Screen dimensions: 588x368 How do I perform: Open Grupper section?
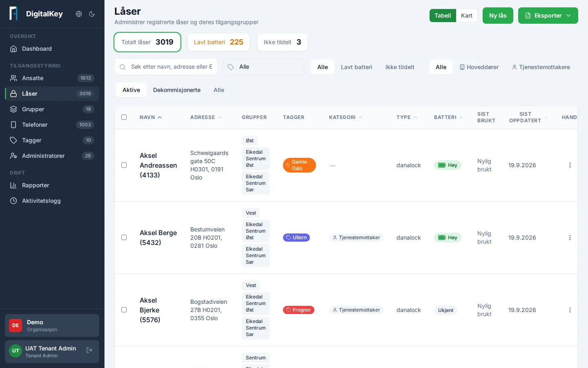pos(52,109)
